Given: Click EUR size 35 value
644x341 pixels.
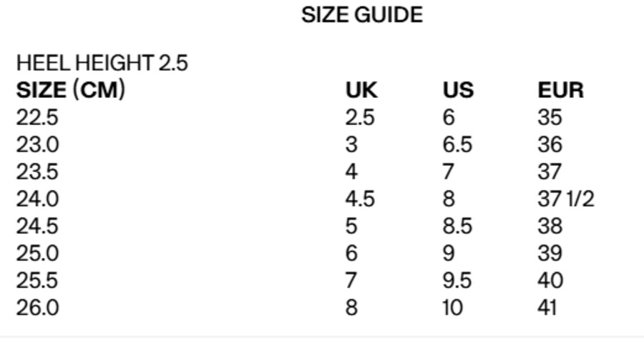Looking at the screenshot, I should coord(550,117).
